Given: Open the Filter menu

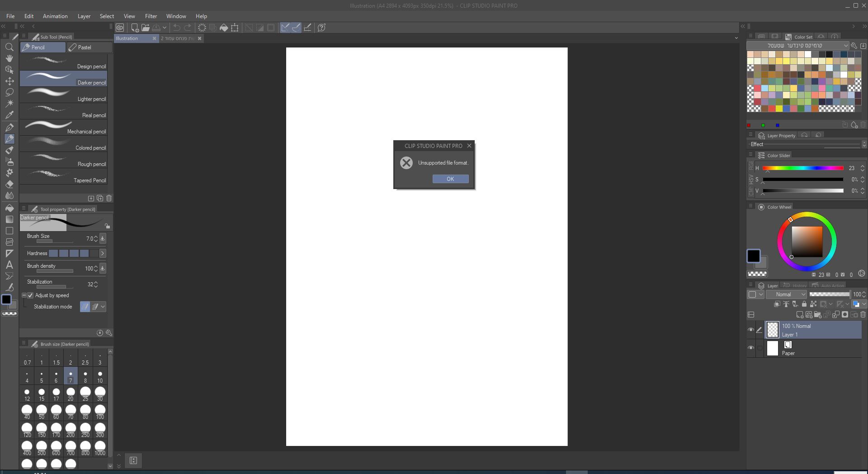Looking at the screenshot, I should point(151,16).
